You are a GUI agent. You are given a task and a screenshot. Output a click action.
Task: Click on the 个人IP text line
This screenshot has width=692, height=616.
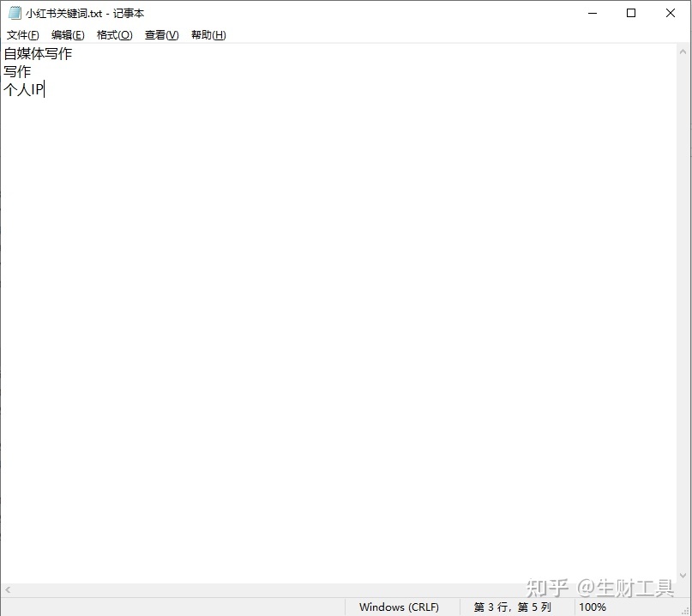pyautogui.click(x=23, y=89)
